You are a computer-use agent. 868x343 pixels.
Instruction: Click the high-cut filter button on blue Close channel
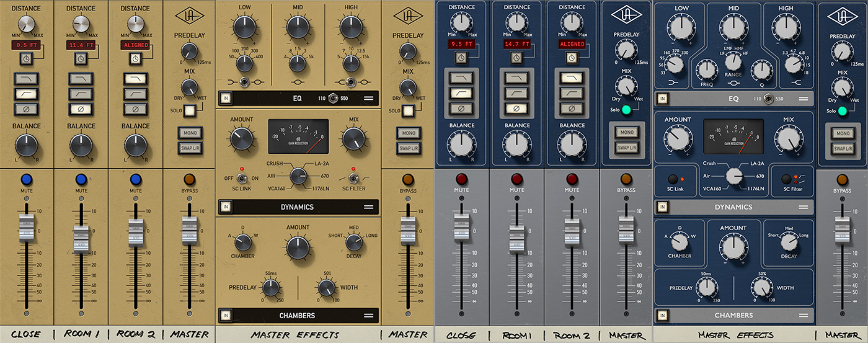click(461, 77)
